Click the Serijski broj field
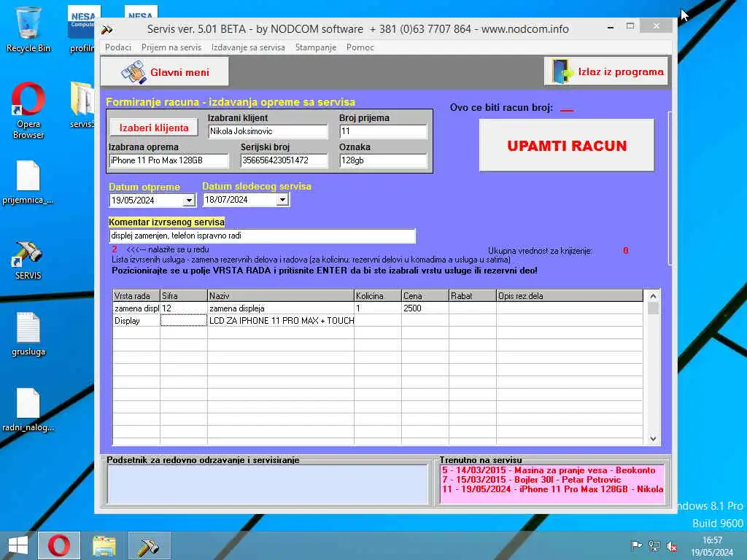The image size is (747, 560). (284, 160)
